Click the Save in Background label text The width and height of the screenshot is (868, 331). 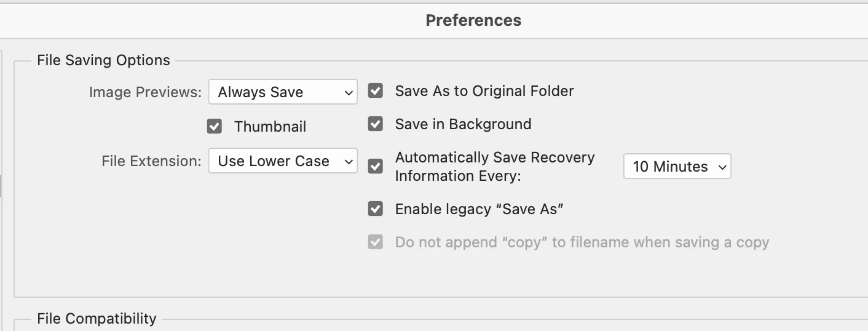(463, 124)
